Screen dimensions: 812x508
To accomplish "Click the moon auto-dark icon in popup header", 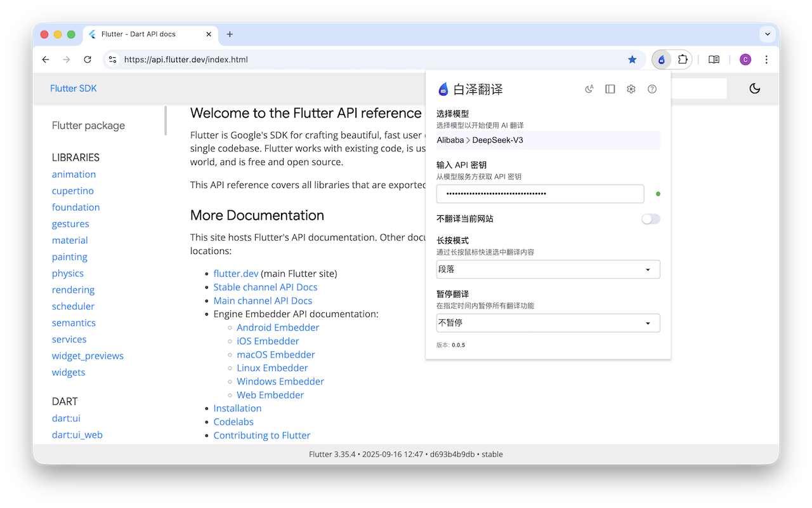I will [589, 89].
